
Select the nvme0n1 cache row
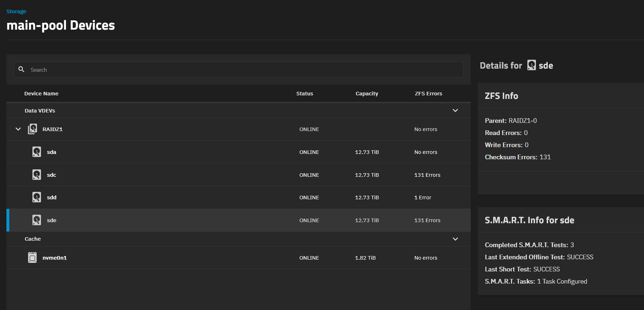point(178,258)
